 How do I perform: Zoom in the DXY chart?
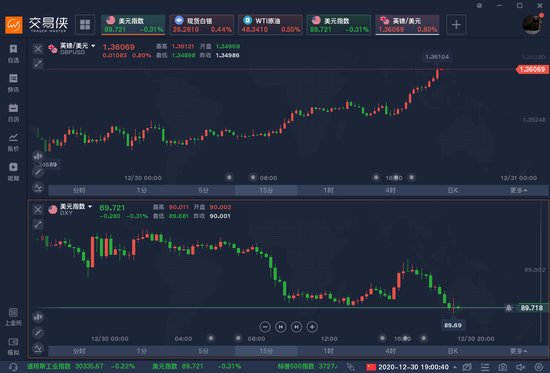[x=312, y=327]
